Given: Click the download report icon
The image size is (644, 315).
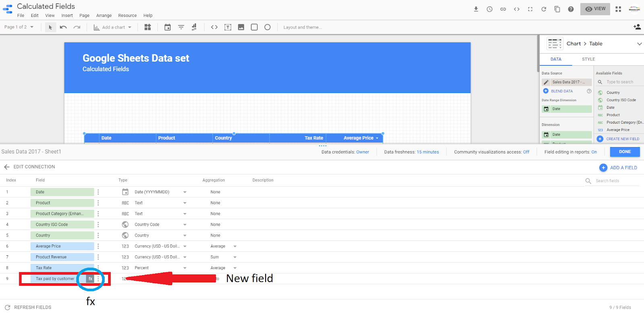Looking at the screenshot, I should (x=476, y=9).
